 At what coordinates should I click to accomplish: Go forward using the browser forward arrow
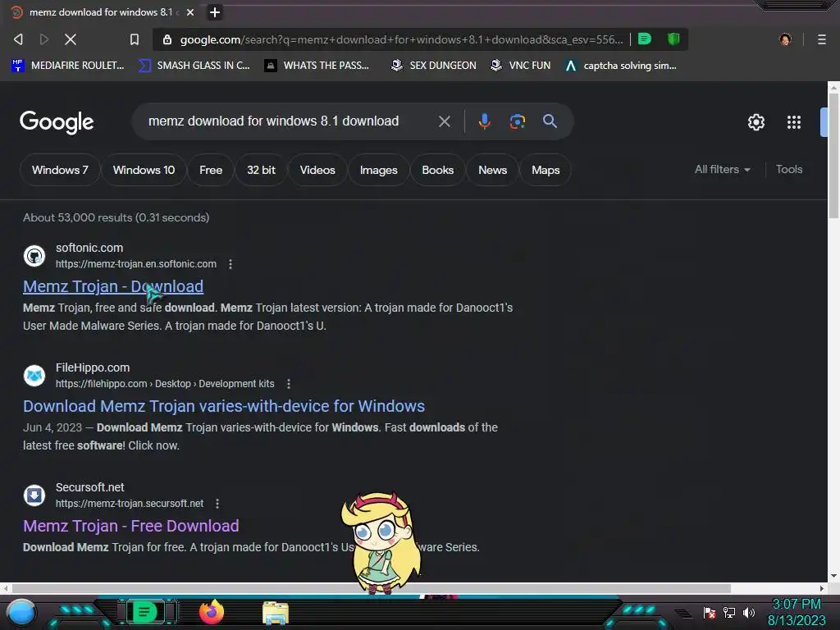44,39
